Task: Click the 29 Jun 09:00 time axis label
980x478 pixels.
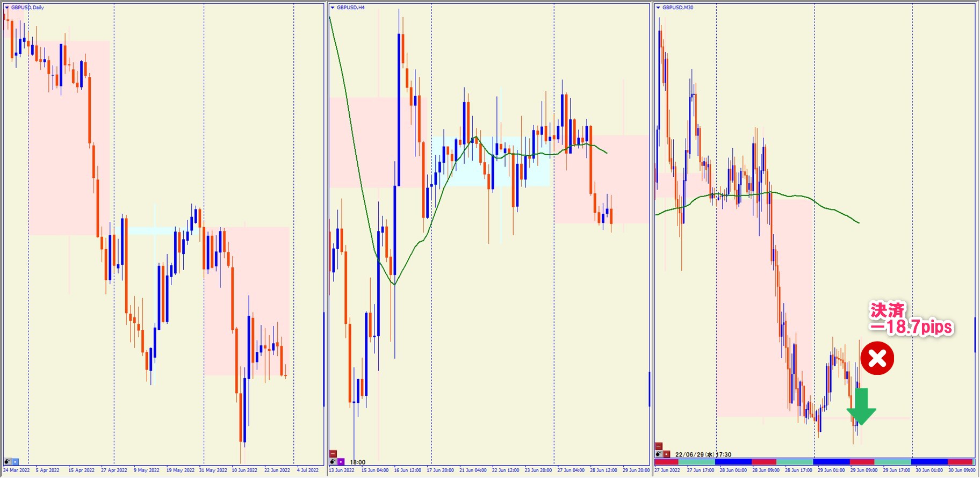Action: click(x=863, y=470)
